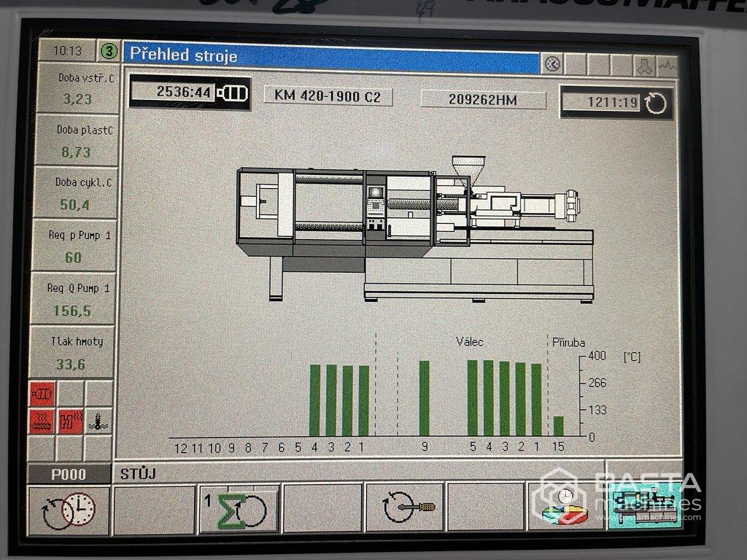Open the Y-shaped branch icon in the top bar
This screenshot has height=560, width=747.
click(645, 65)
